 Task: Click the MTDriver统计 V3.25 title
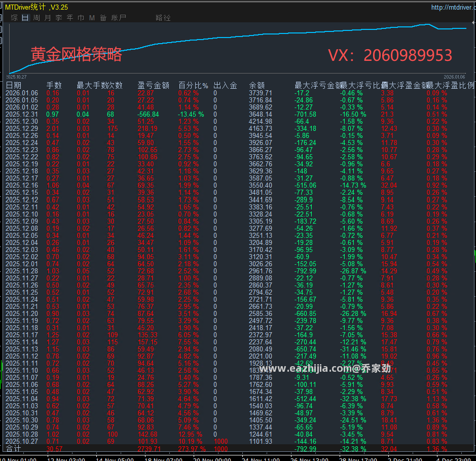[x=36, y=7]
